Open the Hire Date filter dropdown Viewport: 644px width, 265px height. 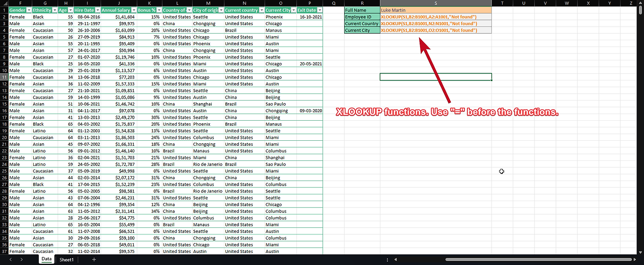(x=97, y=10)
